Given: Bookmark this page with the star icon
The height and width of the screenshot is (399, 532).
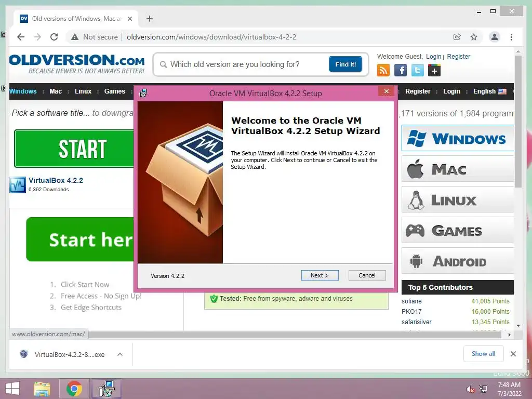Looking at the screenshot, I should [x=474, y=37].
